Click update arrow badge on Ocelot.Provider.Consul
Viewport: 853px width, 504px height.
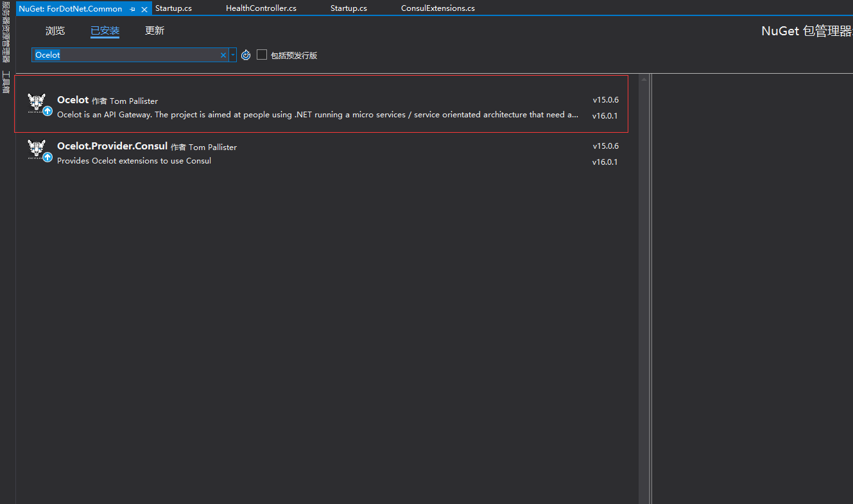coord(47,157)
